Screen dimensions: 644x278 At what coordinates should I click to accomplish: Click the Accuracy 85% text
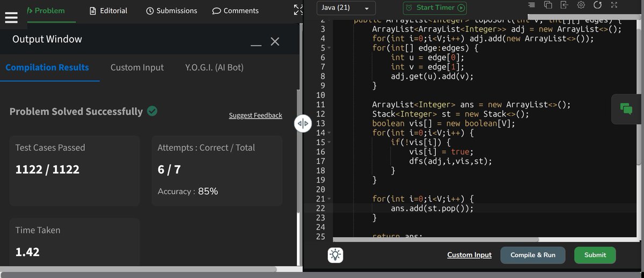click(188, 191)
